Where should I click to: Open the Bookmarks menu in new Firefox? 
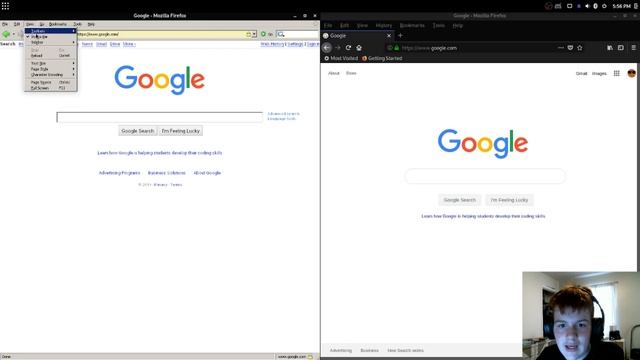coord(412,25)
